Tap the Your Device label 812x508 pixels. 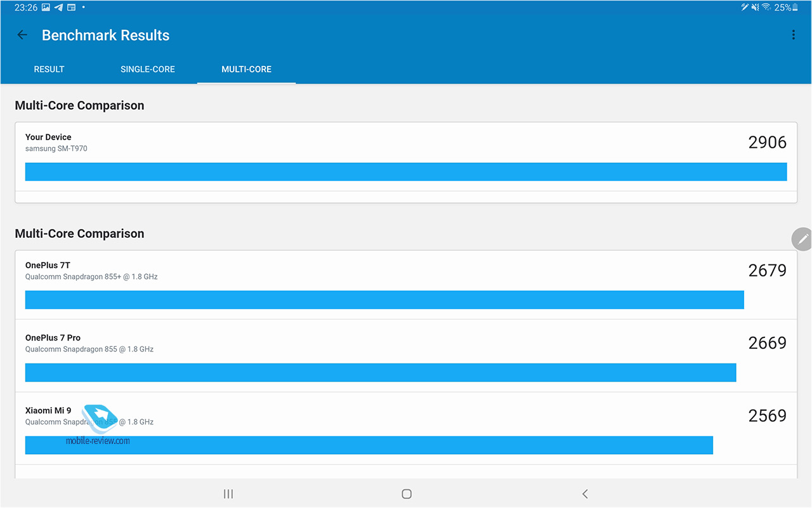coord(48,137)
